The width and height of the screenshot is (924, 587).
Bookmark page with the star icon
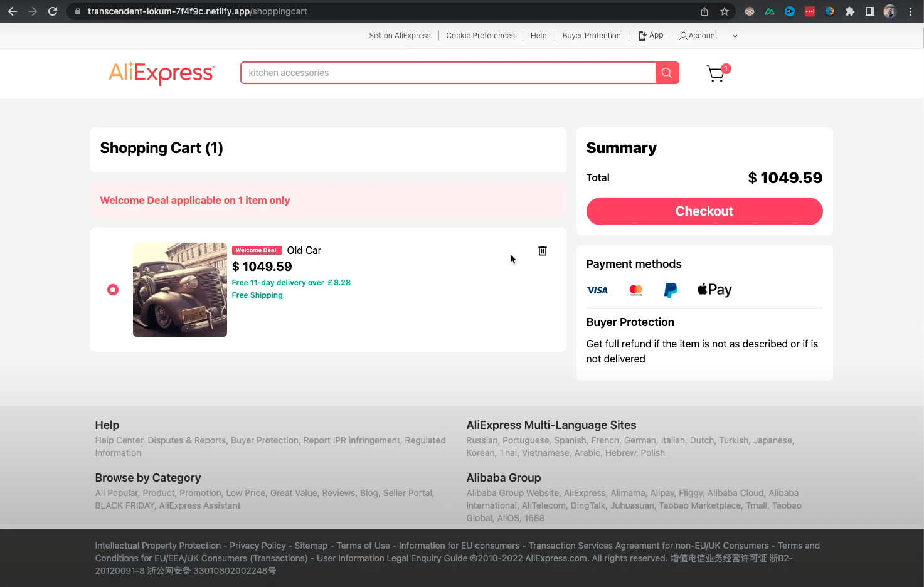tap(725, 11)
